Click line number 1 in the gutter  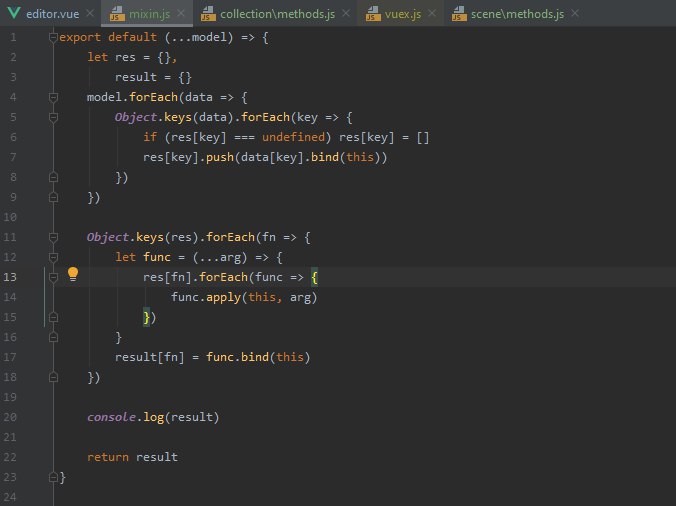coord(13,37)
